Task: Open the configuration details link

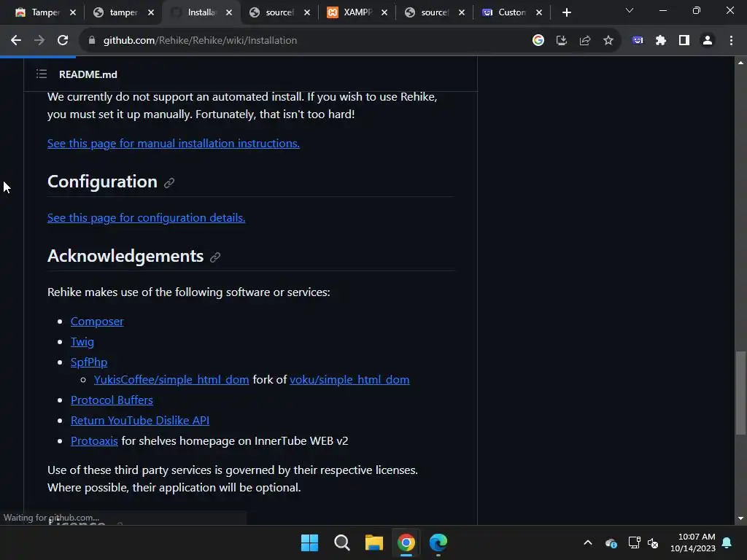Action: point(146,217)
